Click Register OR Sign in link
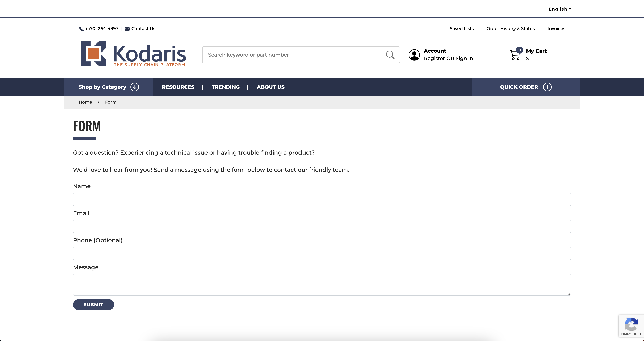The width and height of the screenshot is (644, 341). [448, 58]
